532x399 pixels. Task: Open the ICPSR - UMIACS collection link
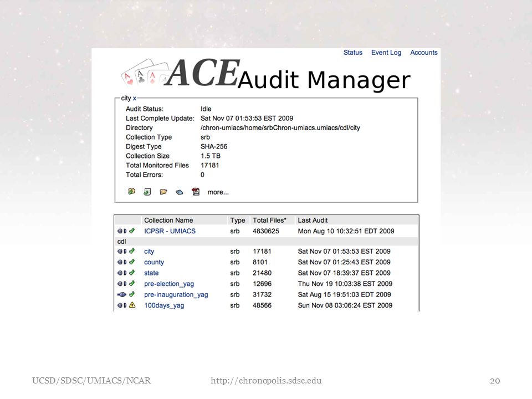tap(170, 231)
